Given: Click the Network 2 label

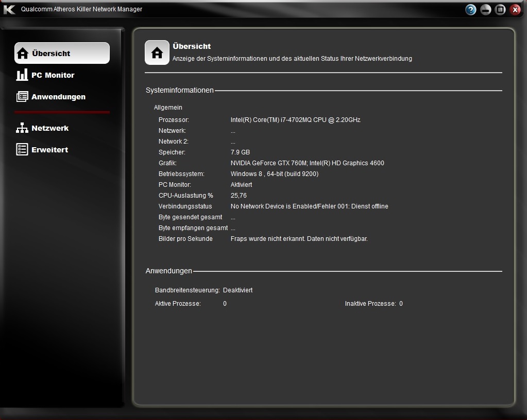Looking at the screenshot, I should pos(174,142).
